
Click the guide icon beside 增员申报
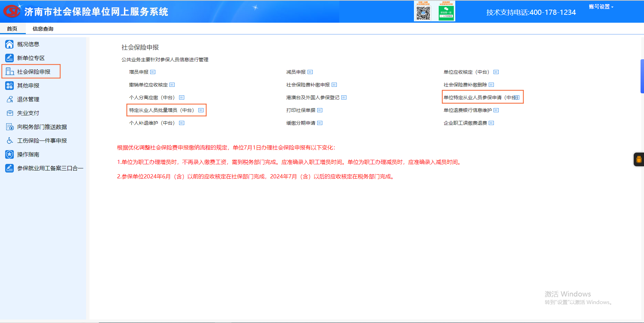[x=153, y=72]
